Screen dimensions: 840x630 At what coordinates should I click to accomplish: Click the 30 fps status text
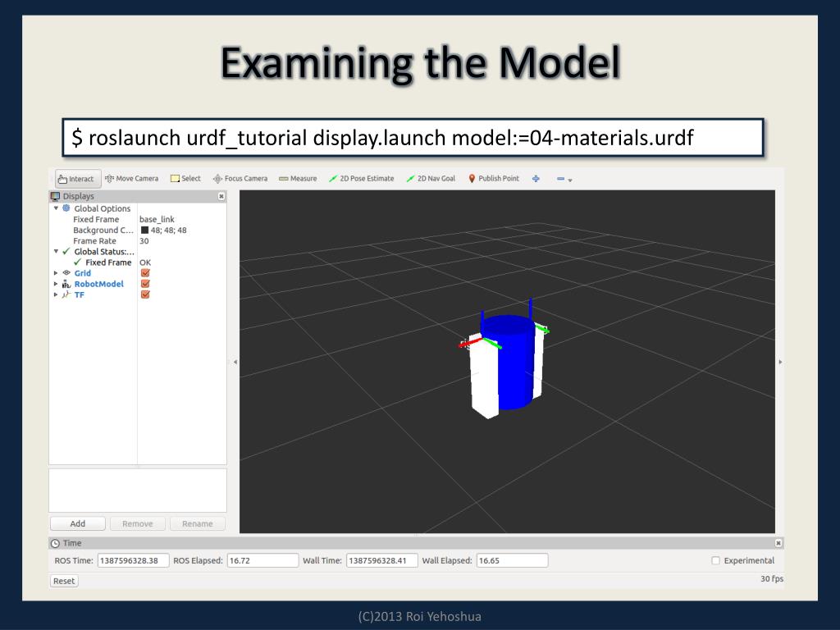[x=771, y=578]
